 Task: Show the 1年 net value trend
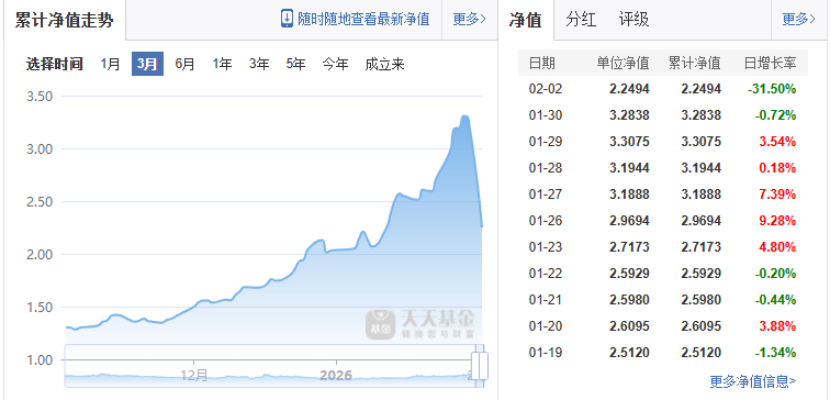tap(222, 64)
